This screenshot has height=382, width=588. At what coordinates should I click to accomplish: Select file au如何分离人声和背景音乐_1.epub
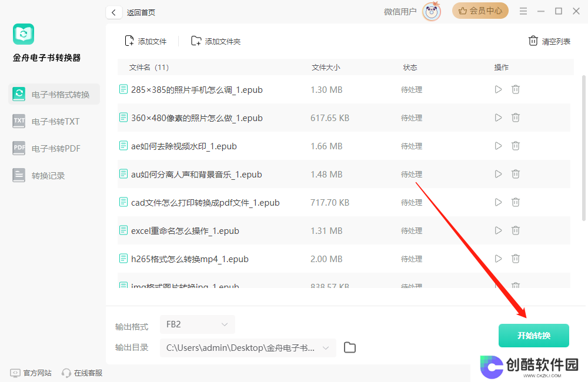pos(344,174)
